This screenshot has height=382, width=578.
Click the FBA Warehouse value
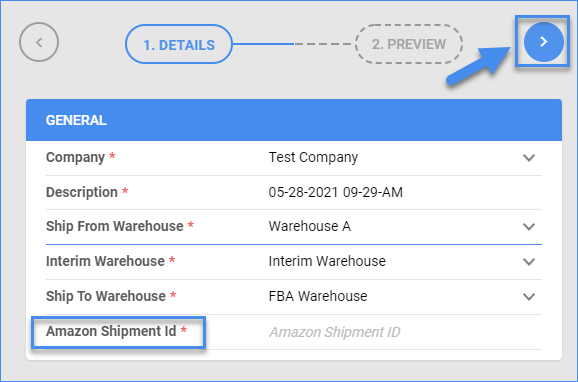tap(318, 296)
